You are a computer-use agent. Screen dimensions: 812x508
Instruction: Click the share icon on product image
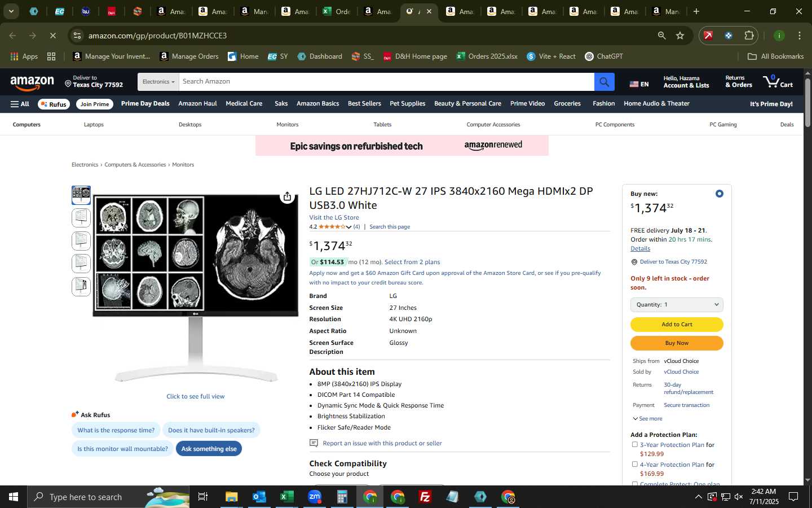(x=288, y=196)
